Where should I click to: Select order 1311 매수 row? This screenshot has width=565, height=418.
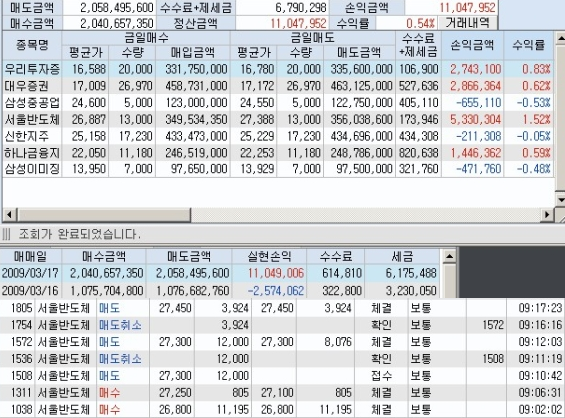coord(282,392)
